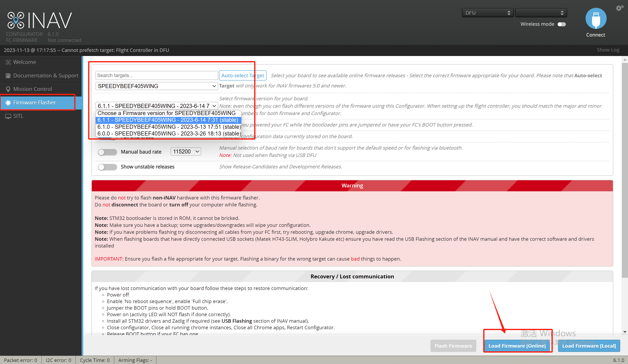Click the Documentation & Support book icon

pyautogui.click(x=8, y=75)
